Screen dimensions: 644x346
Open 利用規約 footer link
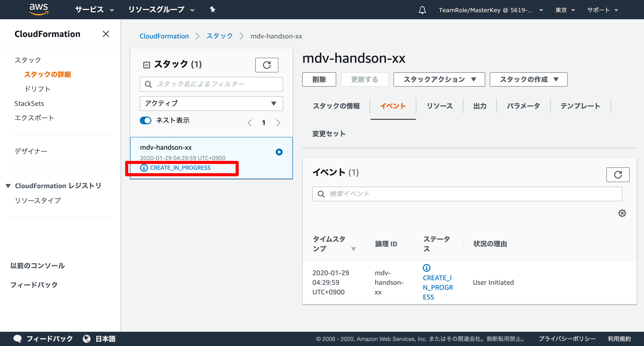pos(619,339)
